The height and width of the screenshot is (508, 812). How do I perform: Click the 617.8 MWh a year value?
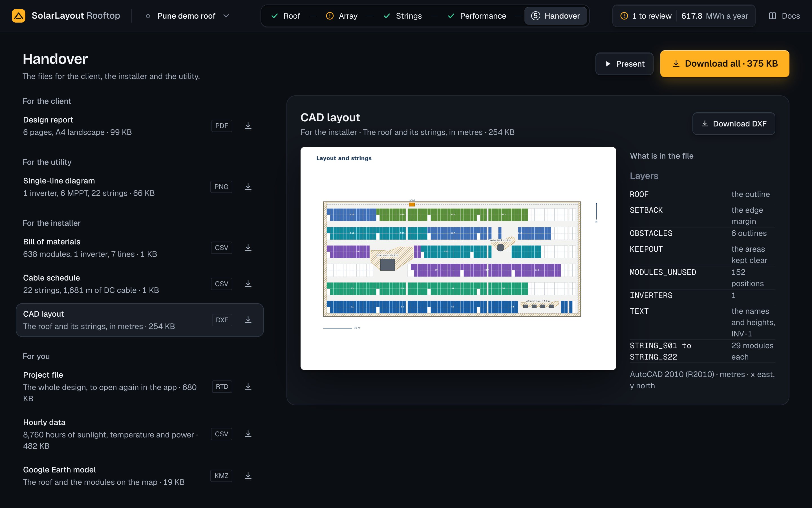click(x=714, y=16)
